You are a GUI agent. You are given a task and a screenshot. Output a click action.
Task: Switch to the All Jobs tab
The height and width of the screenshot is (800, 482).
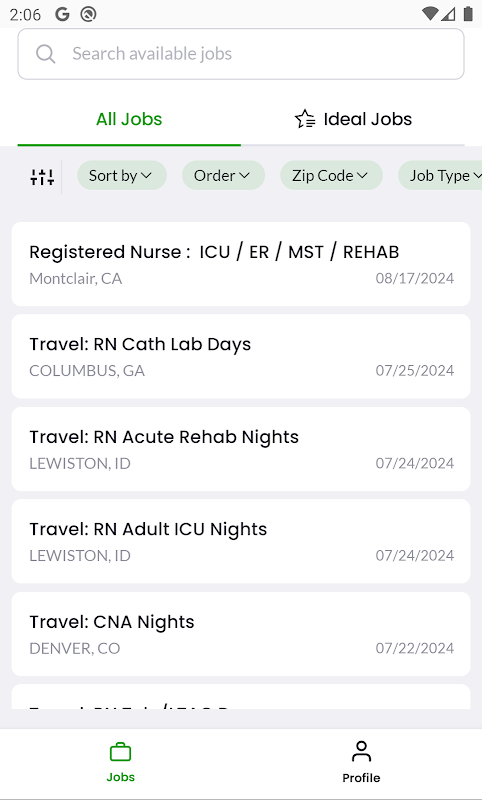coord(129,119)
